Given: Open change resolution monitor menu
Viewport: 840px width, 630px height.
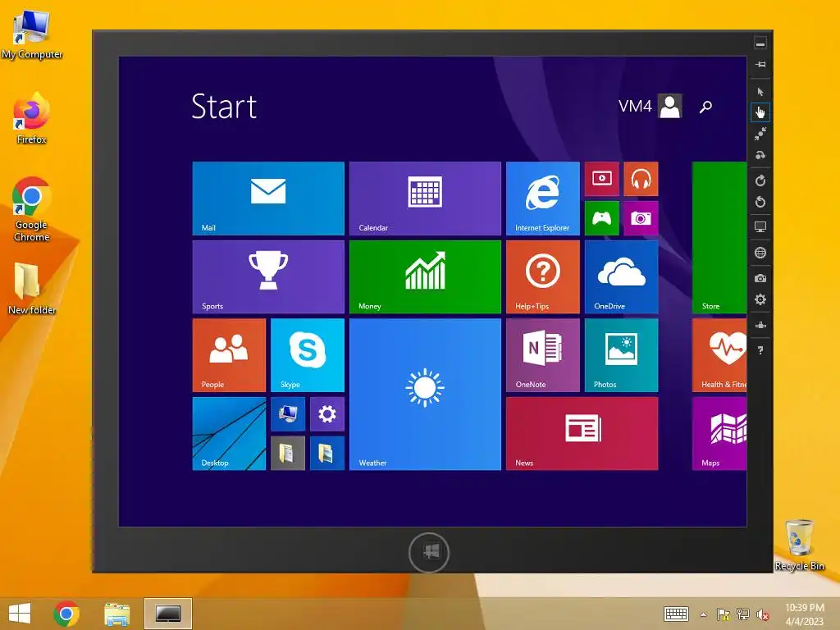Looking at the screenshot, I should click(x=760, y=227).
